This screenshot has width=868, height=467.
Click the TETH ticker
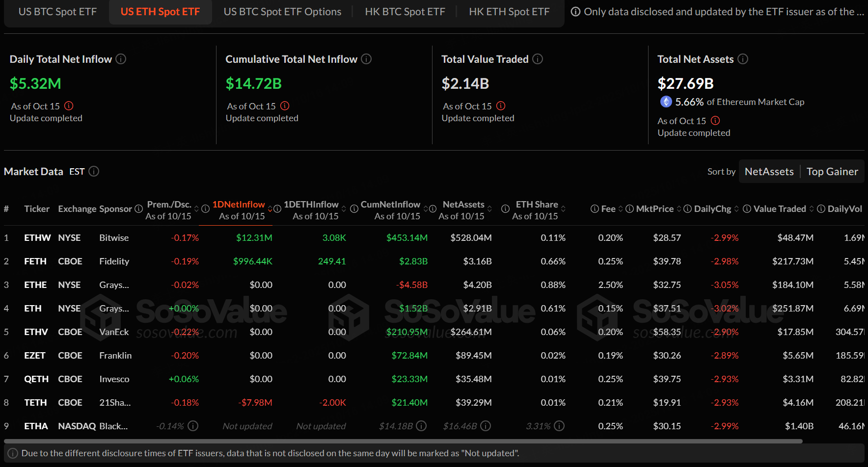(35, 402)
